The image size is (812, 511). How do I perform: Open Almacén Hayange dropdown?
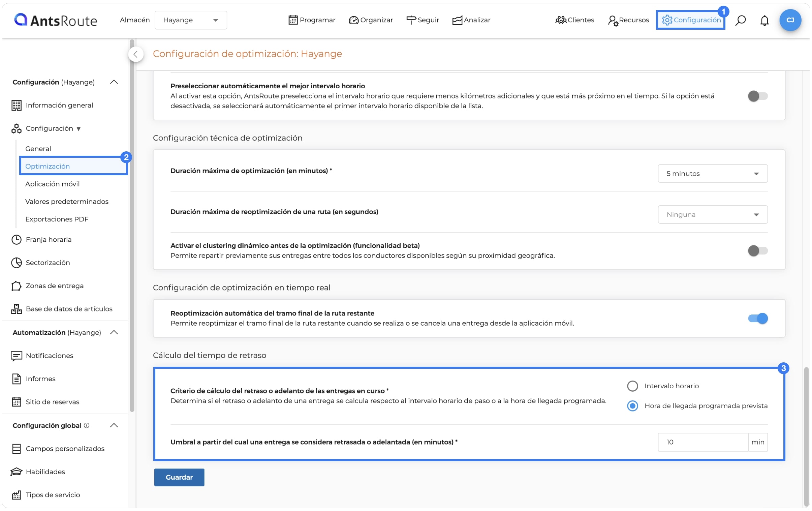(190, 20)
